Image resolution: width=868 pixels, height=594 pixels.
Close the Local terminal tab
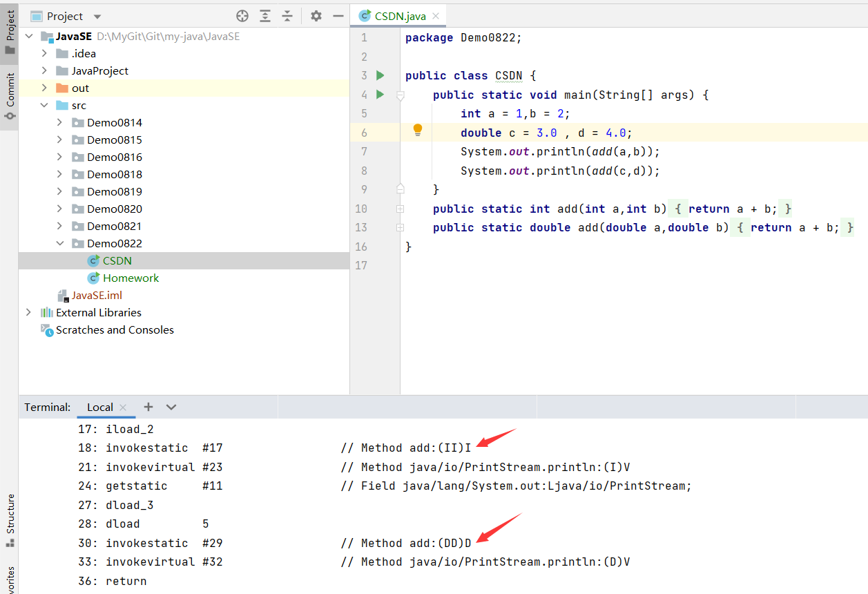tap(123, 408)
